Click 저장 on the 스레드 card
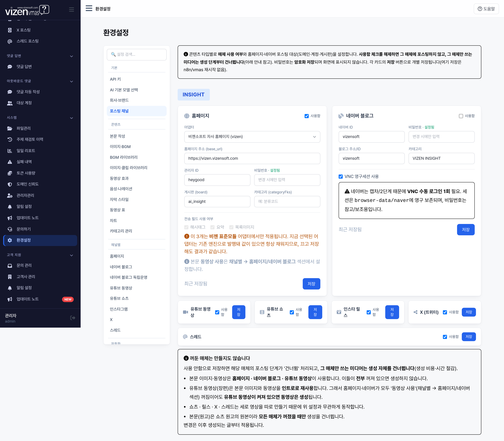 469,337
